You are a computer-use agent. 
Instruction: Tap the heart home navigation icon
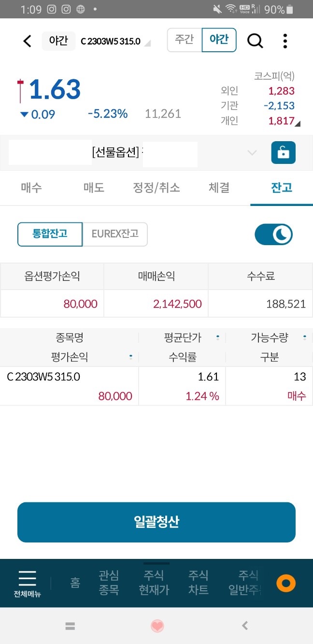[157, 626]
